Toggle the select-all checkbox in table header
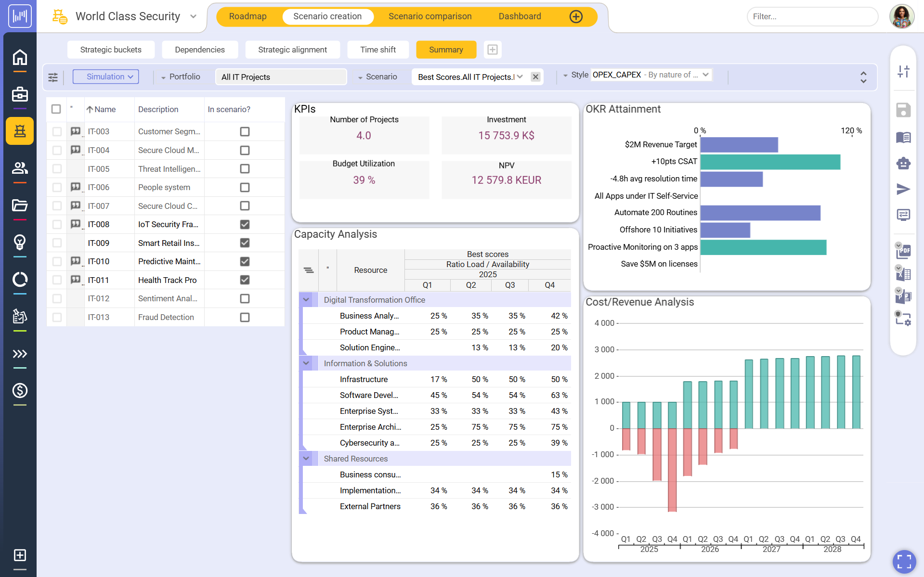Viewport: 924px width, 577px height. tap(56, 109)
